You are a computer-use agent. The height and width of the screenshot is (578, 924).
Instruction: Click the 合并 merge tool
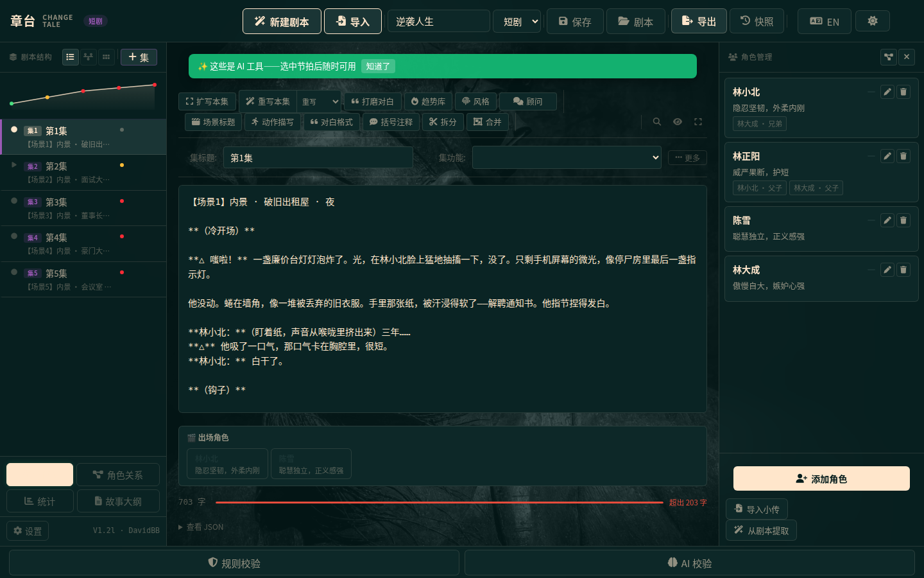pos(488,122)
